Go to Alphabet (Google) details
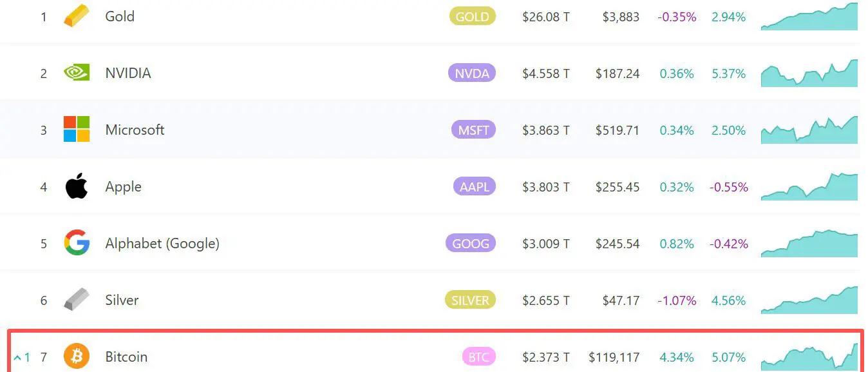The height and width of the screenshot is (372, 868). click(x=162, y=244)
